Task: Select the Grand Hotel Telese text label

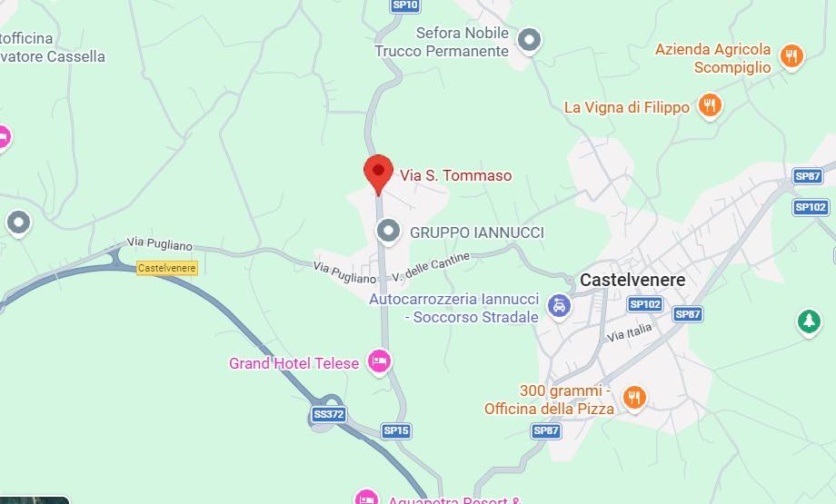Action: (294, 363)
